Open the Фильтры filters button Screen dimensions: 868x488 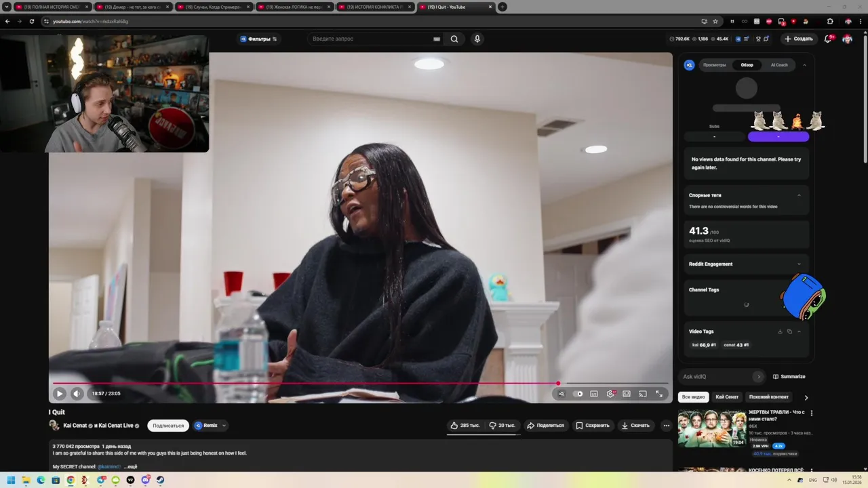point(258,39)
